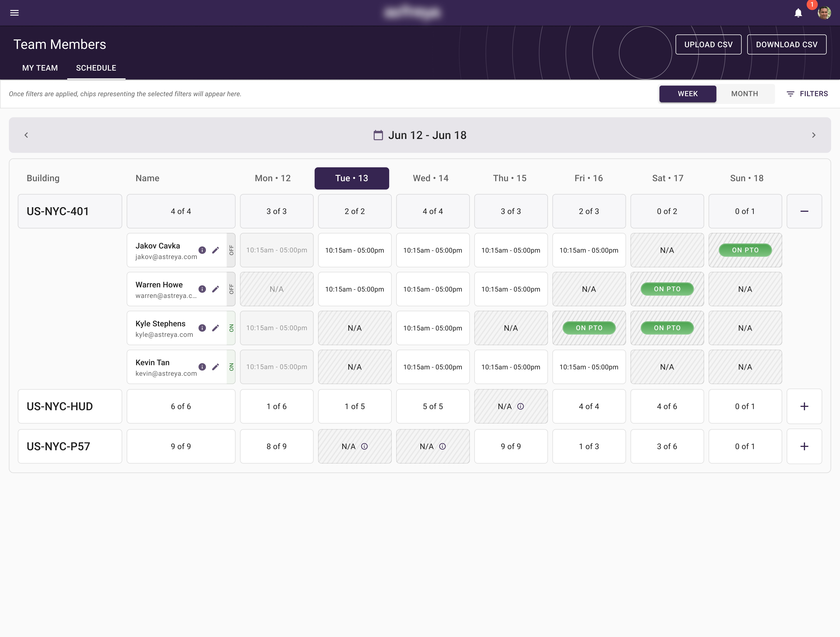
Task: Select the Wed • 14 day column header
Action: click(x=431, y=178)
